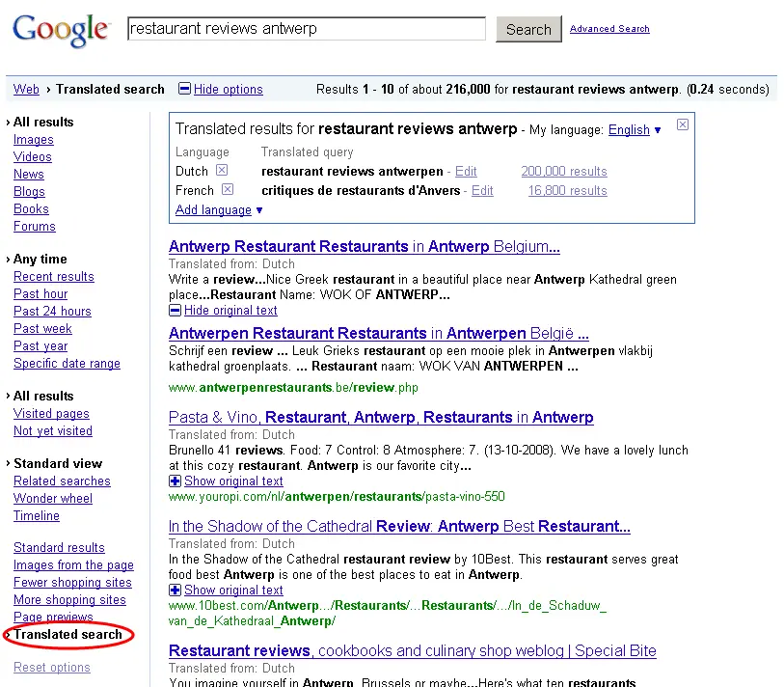Select Past year time filter
This screenshot has height=687, width=784.
click(x=41, y=345)
